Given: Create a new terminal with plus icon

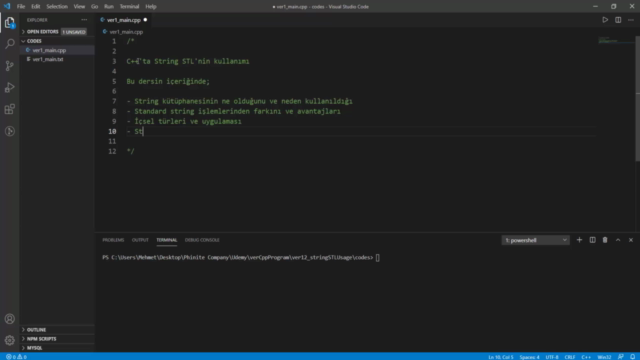Looking at the screenshot, I should click(579, 240).
